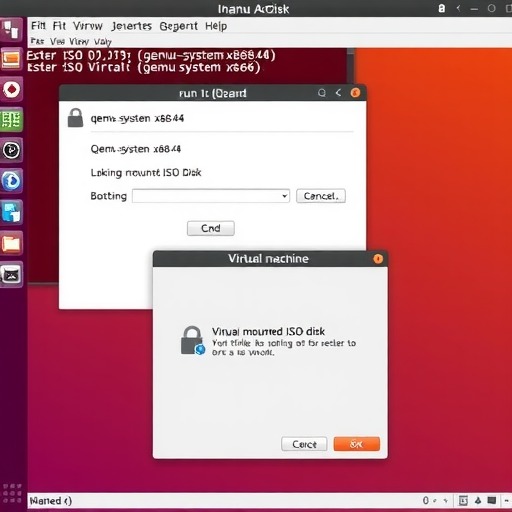Open the dark terminal dock icon
512x512 pixels.
point(11,275)
